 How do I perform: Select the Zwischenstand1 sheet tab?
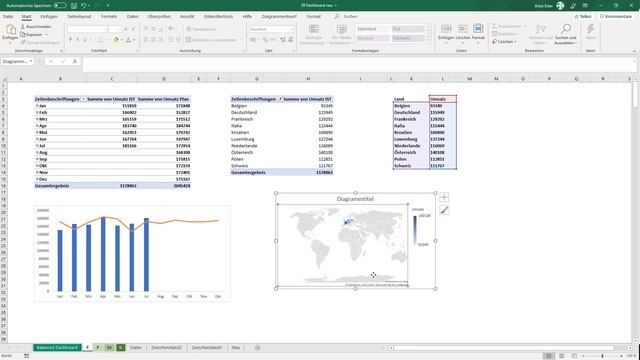(207, 348)
